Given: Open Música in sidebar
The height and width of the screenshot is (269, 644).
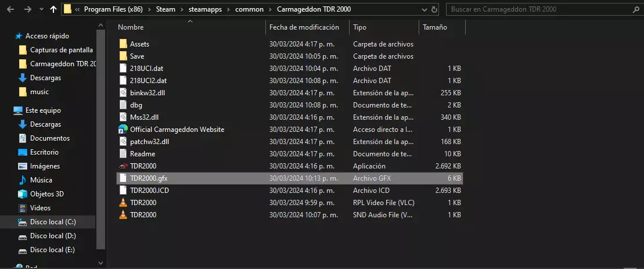Looking at the screenshot, I should (41, 180).
